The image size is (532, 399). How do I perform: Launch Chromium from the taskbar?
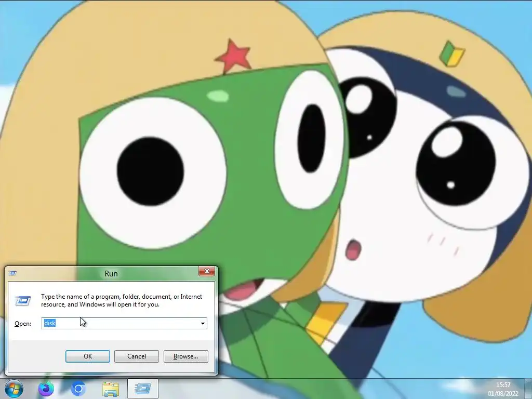[78, 389]
